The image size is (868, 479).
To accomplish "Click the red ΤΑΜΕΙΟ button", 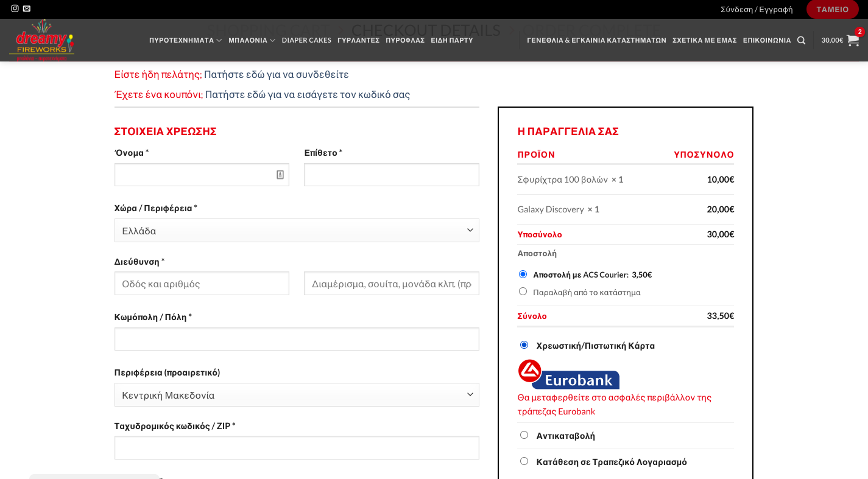I will point(832,9).
